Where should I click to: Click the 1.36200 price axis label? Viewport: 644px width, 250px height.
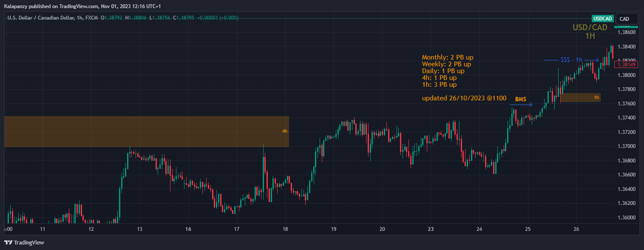click(x=627, y=203)
